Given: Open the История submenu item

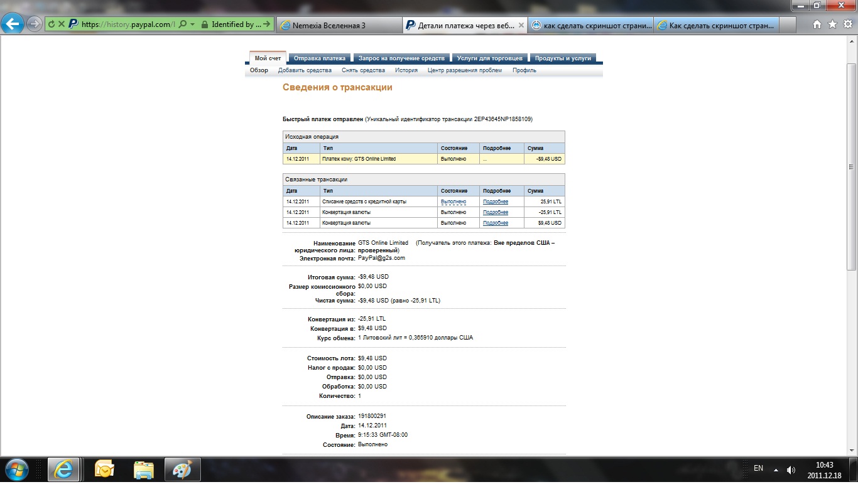Looking at the screenshot, I should click(406, 70).
